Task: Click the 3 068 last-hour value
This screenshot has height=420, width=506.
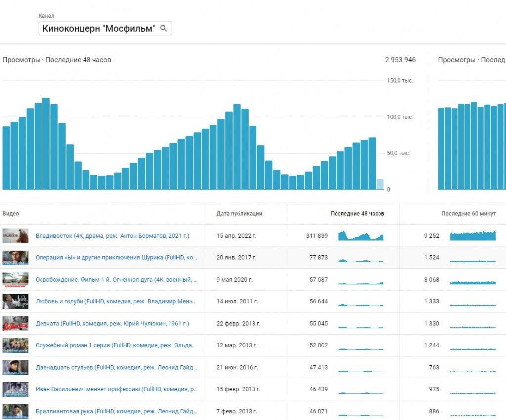Action: coord(432,280)
